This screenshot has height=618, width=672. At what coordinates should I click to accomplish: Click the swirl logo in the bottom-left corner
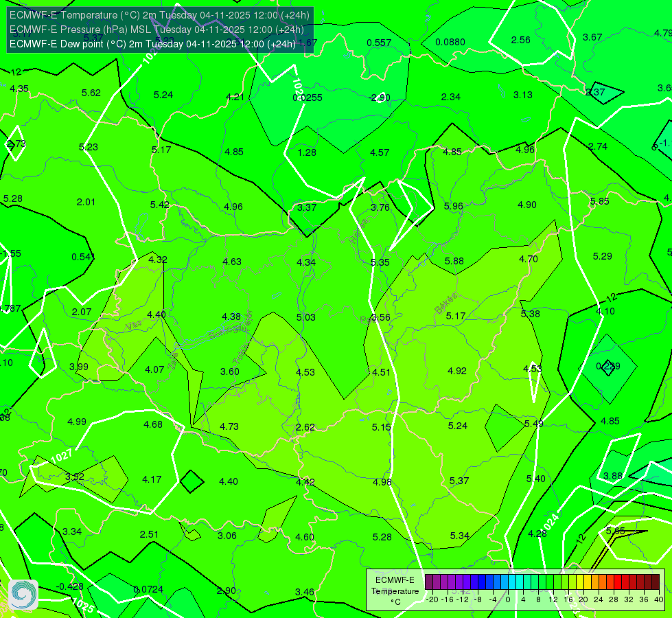pos(23,594)
